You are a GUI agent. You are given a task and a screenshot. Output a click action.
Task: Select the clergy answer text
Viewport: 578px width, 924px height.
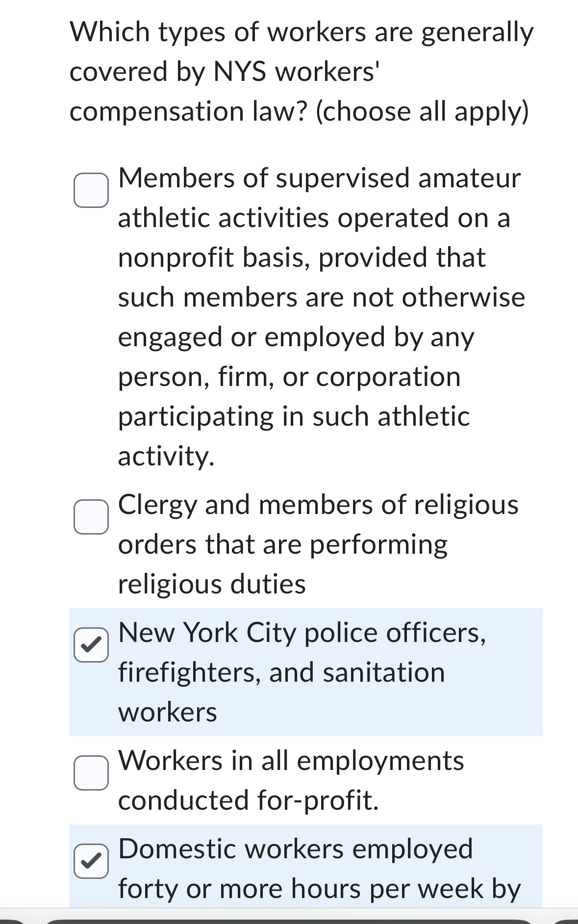click(317, 542)
